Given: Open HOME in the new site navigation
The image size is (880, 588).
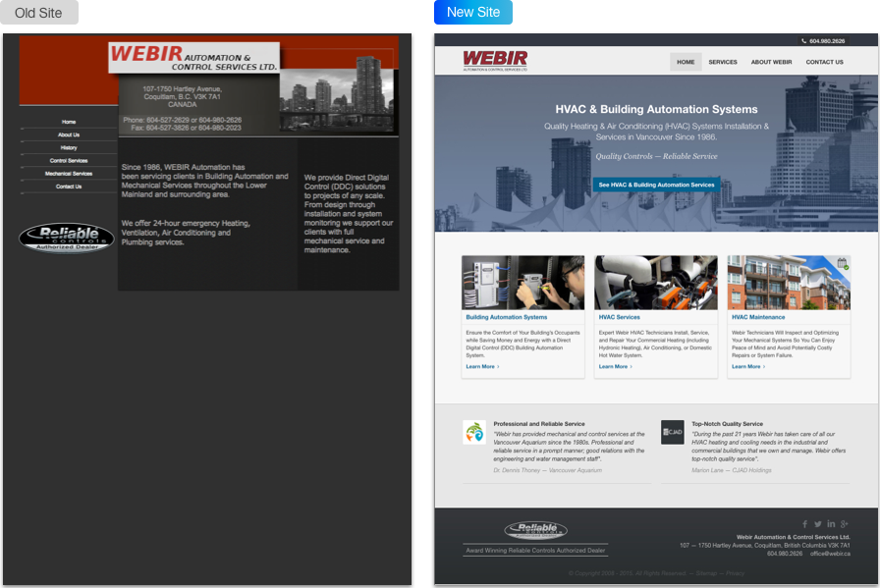Looking at the screenshot, I should tap(686, 62).
